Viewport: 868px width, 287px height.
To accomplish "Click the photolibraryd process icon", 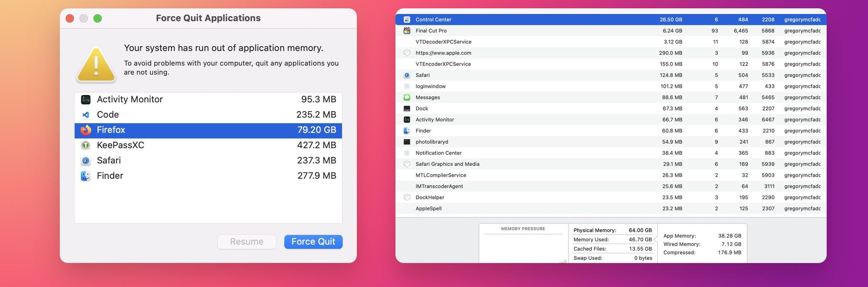I will [x=407, y=142].
